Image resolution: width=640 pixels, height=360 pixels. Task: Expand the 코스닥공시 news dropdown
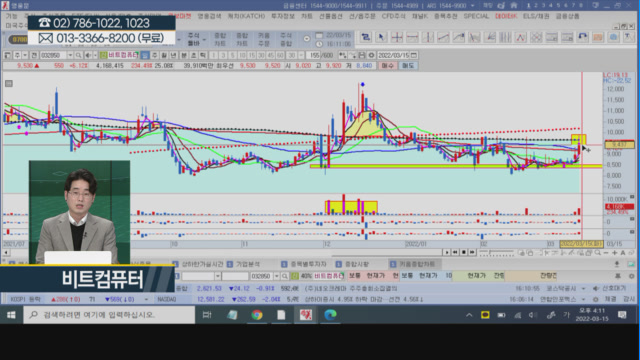(583, 289)
